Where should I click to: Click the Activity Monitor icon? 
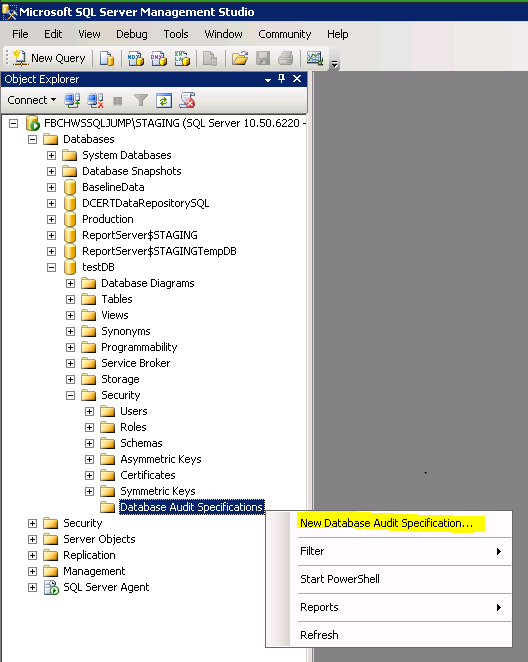[x=315, y=58]
